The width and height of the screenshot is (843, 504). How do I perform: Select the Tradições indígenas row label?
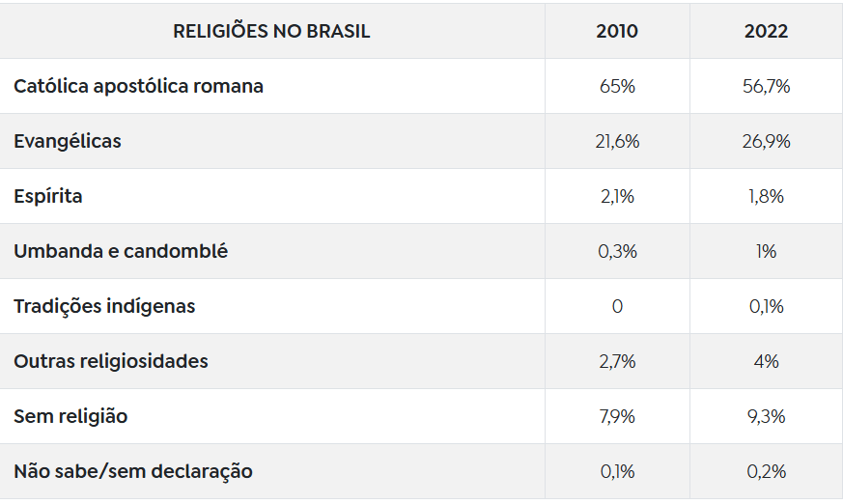(104, 306)
